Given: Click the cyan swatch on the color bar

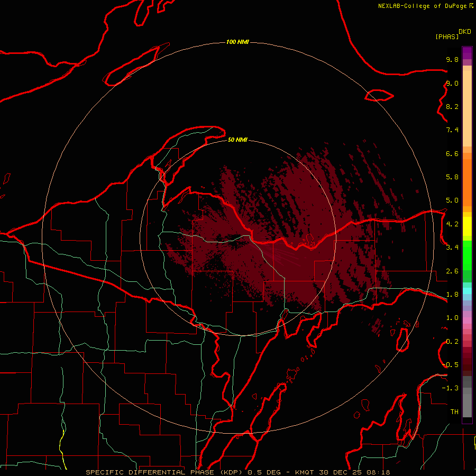Looking at the screenshot, I should click(x=467, y=291).
